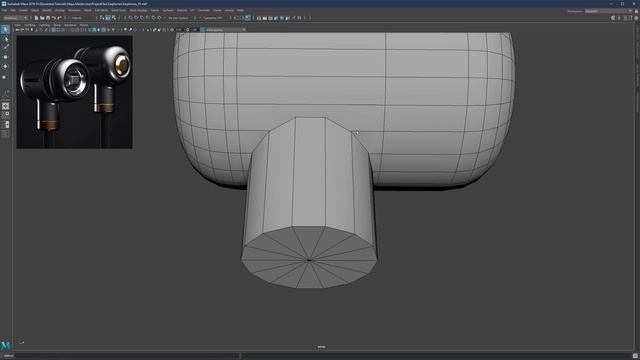This screenshot has width=640, height=360.
Task: Open the File menu
Action: click(4, 10)
